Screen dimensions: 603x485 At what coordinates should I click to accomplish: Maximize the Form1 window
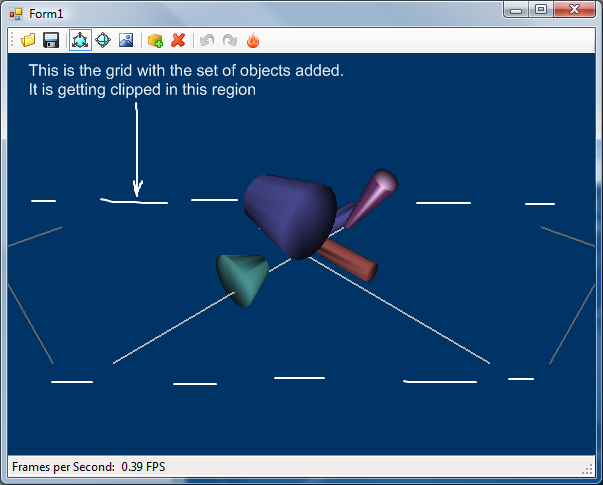point(540,9)
